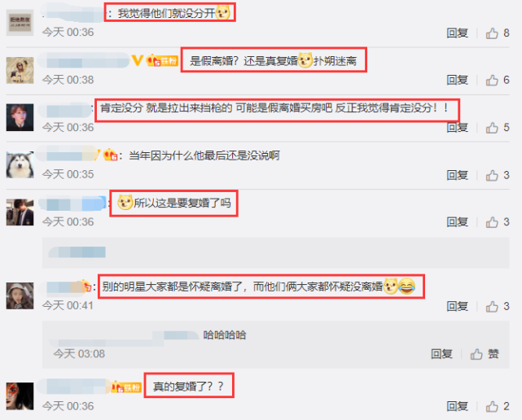Like the comment posted at 00:41
Image resolution: width=522 pixels, height=420 pixels.
point(492,306)
